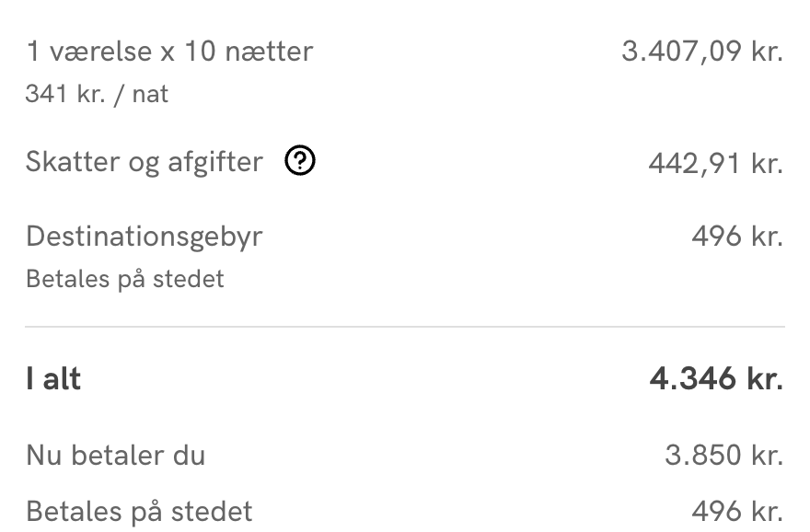Select the 3.850 kr. pay-now amount
810x532 pixels.
(723, 455)
